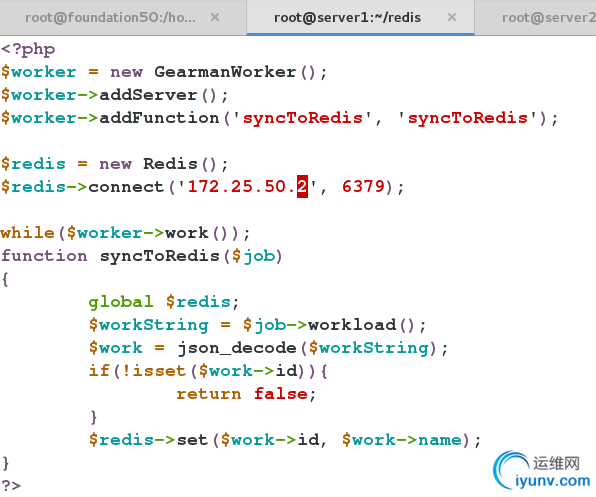Close the root@foundation50 tab
This screenshot has height=497, width=596.
pos(215,17)
